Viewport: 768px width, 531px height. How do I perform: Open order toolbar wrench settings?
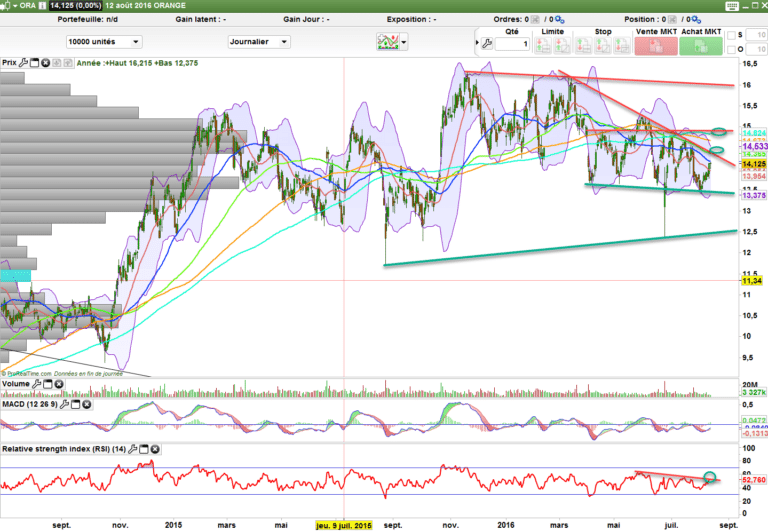pos(487,44)
